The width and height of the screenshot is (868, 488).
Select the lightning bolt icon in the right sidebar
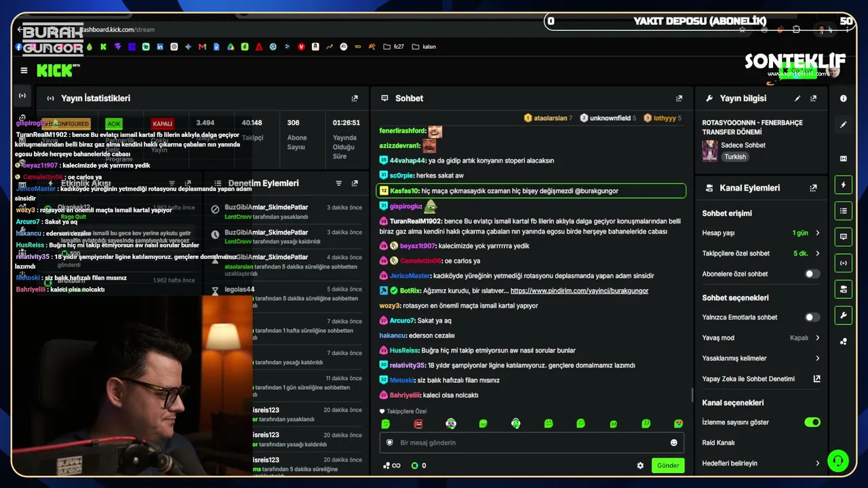pyautogui.click(x=844, y=185)
